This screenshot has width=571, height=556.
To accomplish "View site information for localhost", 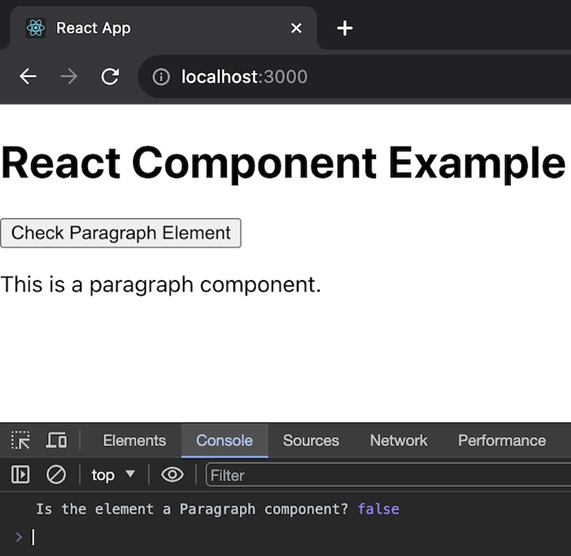I will [161, 77].
